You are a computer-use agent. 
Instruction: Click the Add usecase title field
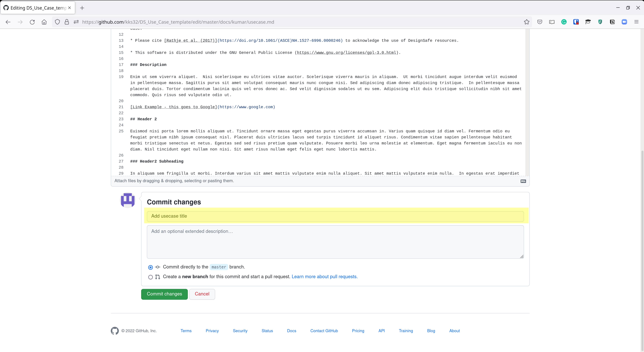tap(335, 216)
